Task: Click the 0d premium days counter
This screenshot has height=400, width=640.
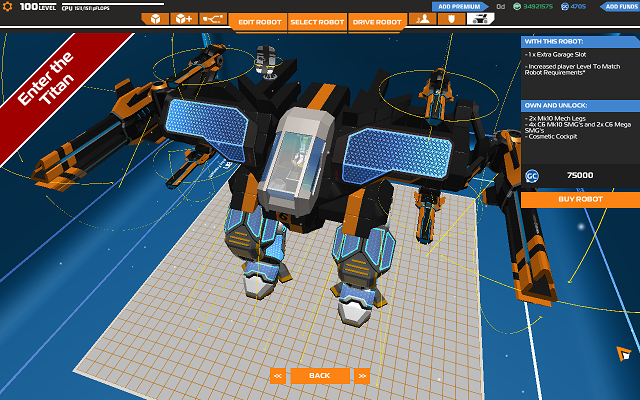Action: point(500,7)
